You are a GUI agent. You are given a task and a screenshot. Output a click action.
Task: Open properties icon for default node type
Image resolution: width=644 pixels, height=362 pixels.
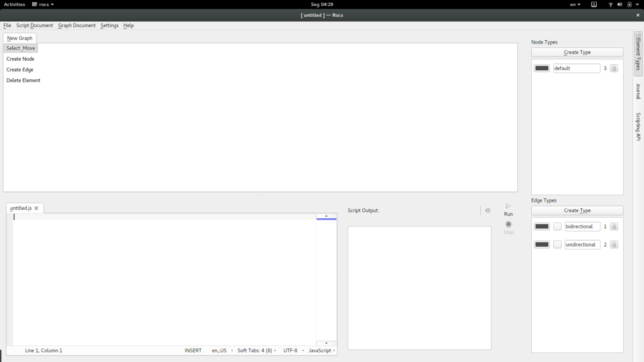click(x=614, y=69)
